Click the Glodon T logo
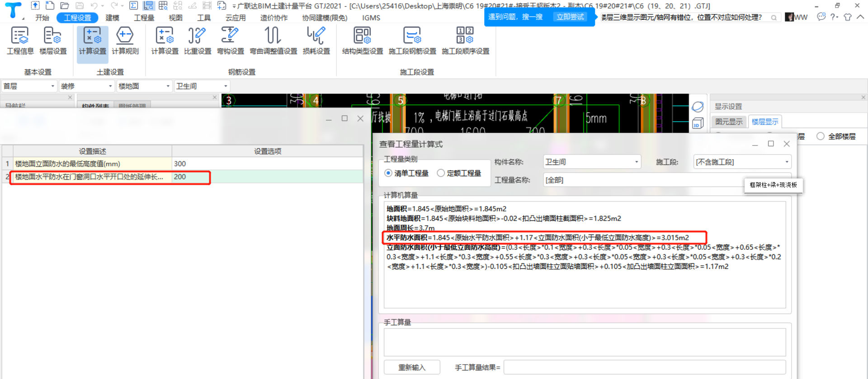 13,10
